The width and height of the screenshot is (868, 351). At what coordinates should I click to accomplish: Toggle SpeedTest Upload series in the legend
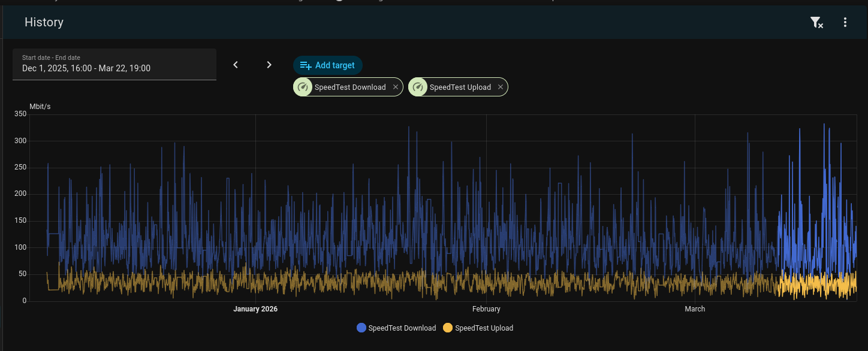point(484,328)
